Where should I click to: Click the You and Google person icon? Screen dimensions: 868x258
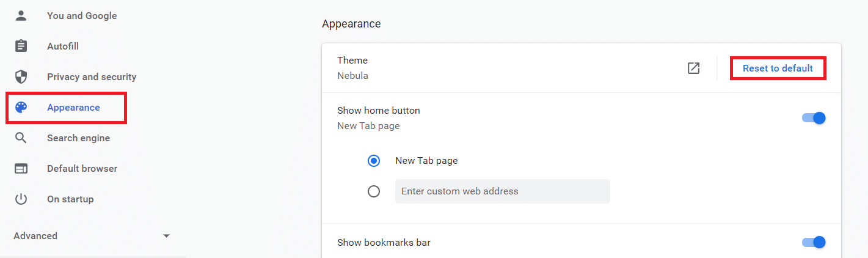[x=21, y=16]
